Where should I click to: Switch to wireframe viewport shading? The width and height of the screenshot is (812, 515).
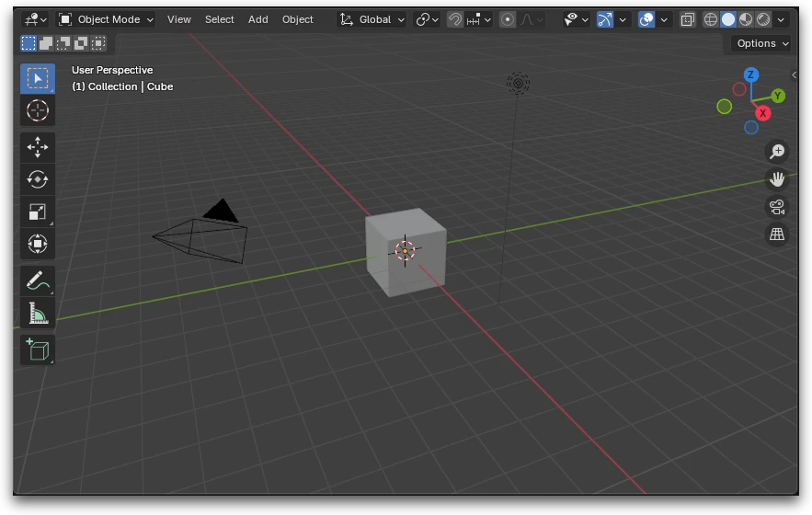click(711, 19)
